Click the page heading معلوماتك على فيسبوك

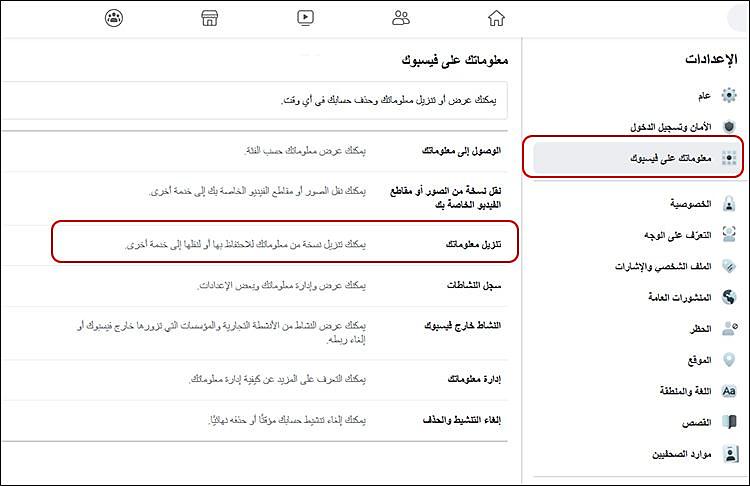454,60
